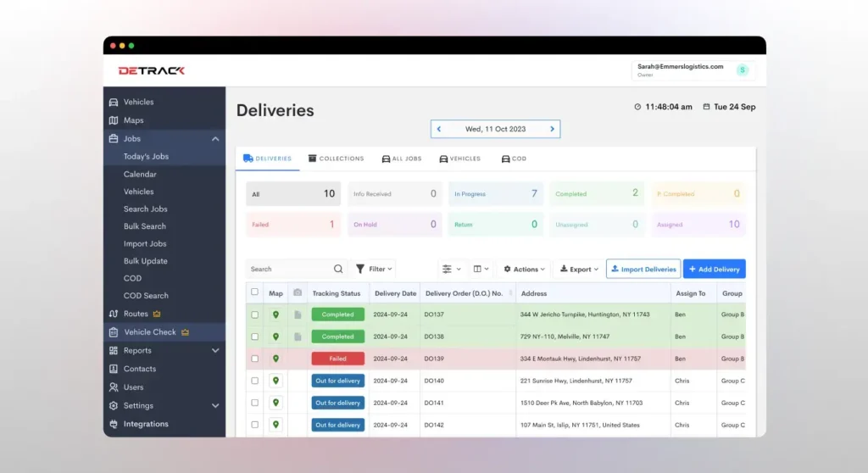Open the view settings sliders dropdown
Viewport: 868px width, 473px height.
(x=451, y=270)
